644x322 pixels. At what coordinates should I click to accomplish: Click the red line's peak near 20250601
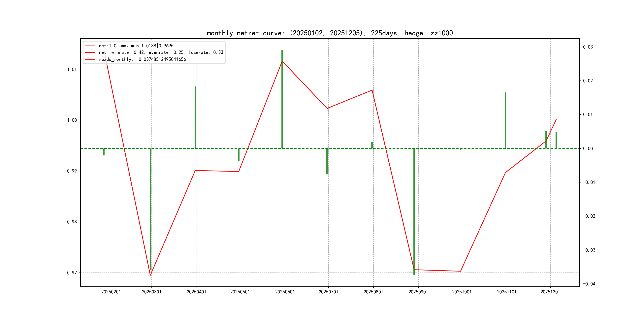coord(282,61)
